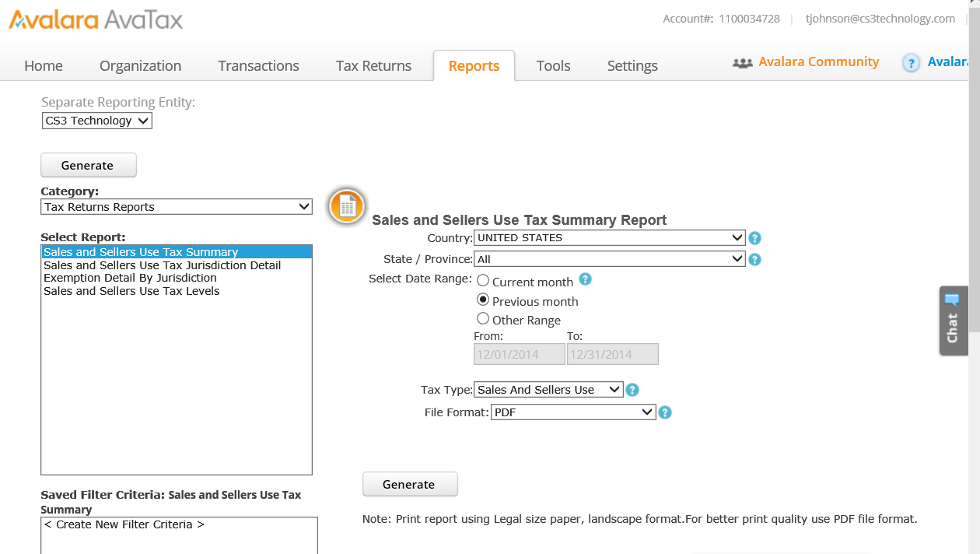This screenshot has height=554, width=980.
Task: Click Generate button above Category
Action: tap(88, 165)
